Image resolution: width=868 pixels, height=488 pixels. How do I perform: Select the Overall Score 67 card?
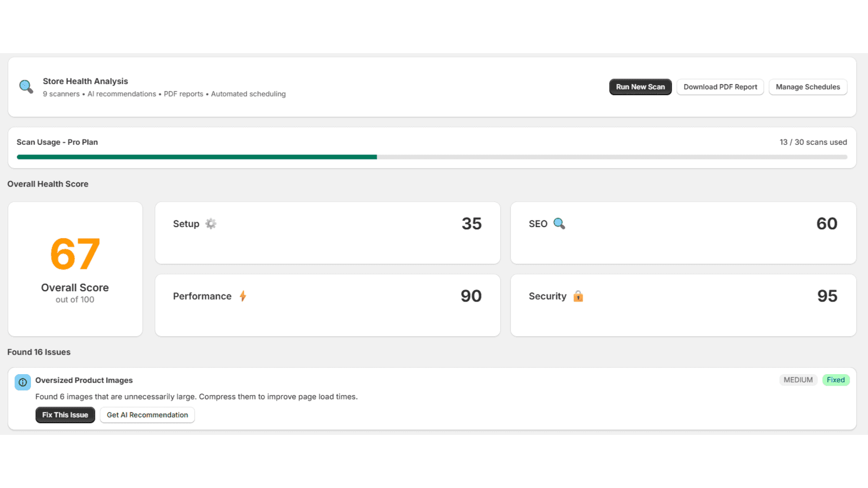pyautogui.click(x=75, y=269)
